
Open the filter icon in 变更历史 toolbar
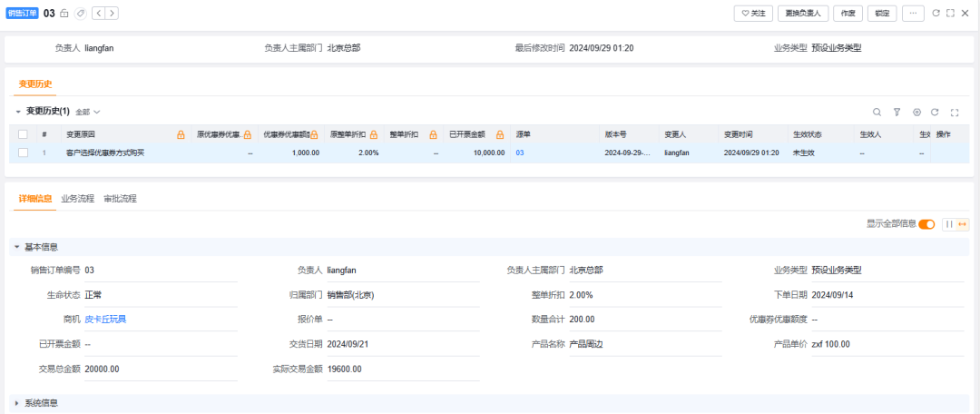click(897, 112)
